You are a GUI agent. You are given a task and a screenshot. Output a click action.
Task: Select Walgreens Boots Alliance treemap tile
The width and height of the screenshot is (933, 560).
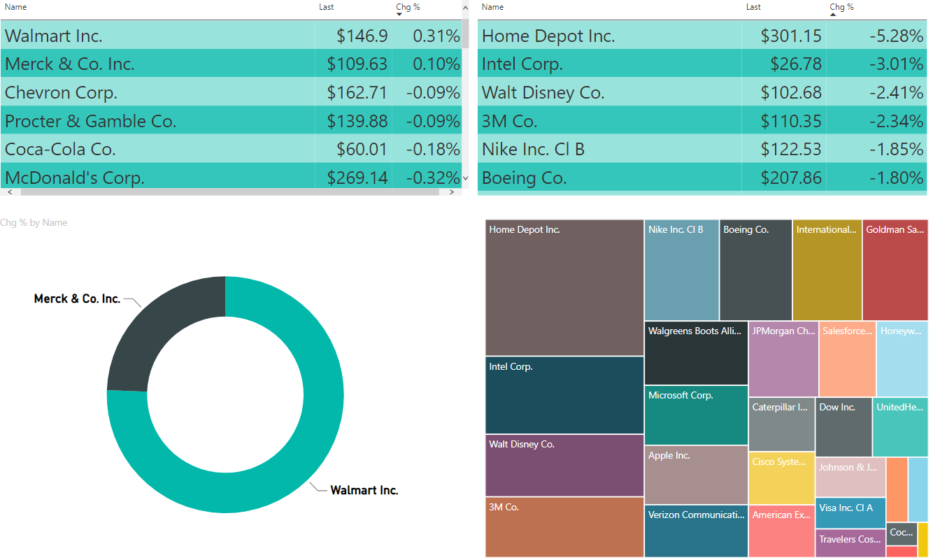[x=696, y=353]
